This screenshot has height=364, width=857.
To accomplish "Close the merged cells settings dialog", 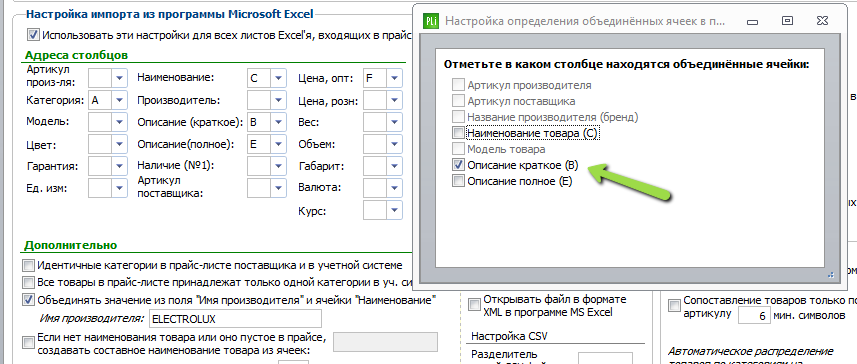I will point(823,21).
